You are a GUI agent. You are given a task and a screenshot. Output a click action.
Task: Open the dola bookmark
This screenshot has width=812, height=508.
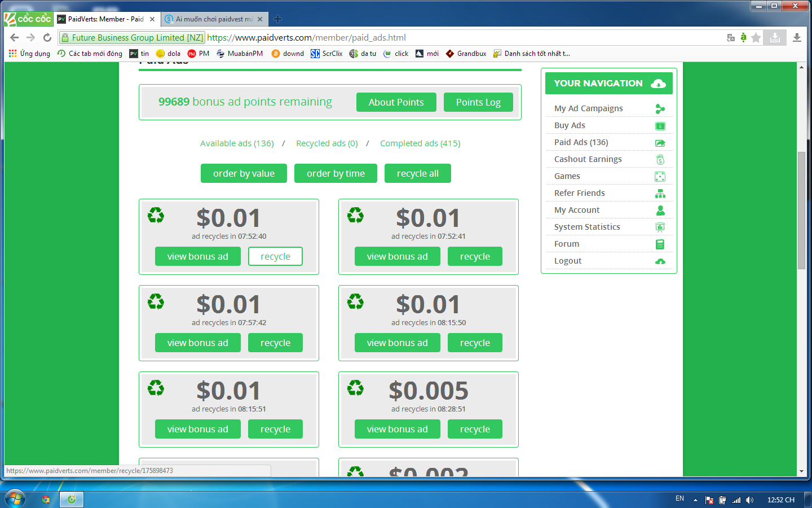coord(168,54)
